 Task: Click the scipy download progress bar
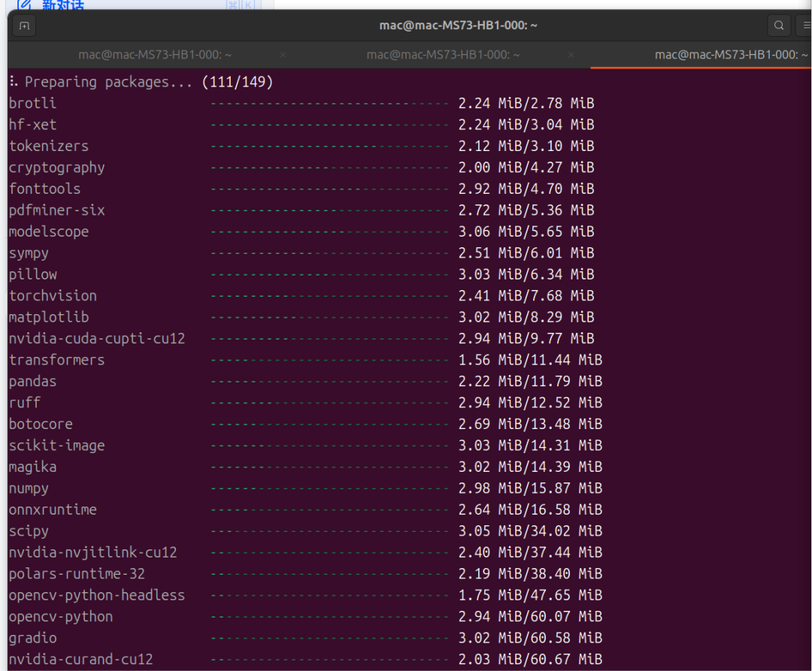click(x=329, y=531)
